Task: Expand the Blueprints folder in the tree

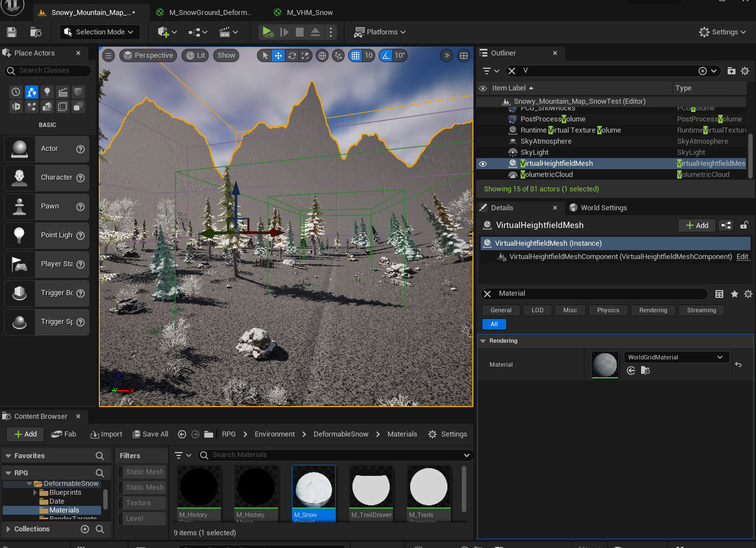Action: tap(36, 493)
